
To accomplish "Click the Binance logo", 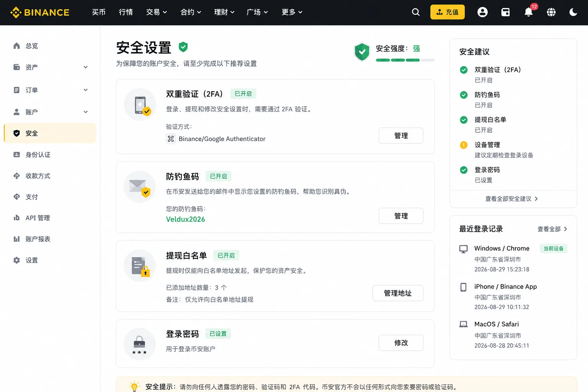I will point(40,12).
